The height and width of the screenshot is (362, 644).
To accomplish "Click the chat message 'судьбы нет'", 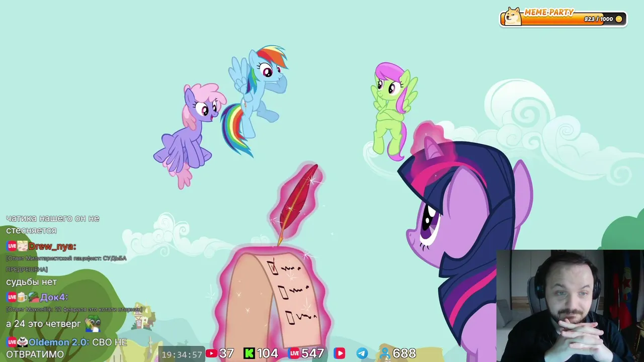I will point(32,282).
